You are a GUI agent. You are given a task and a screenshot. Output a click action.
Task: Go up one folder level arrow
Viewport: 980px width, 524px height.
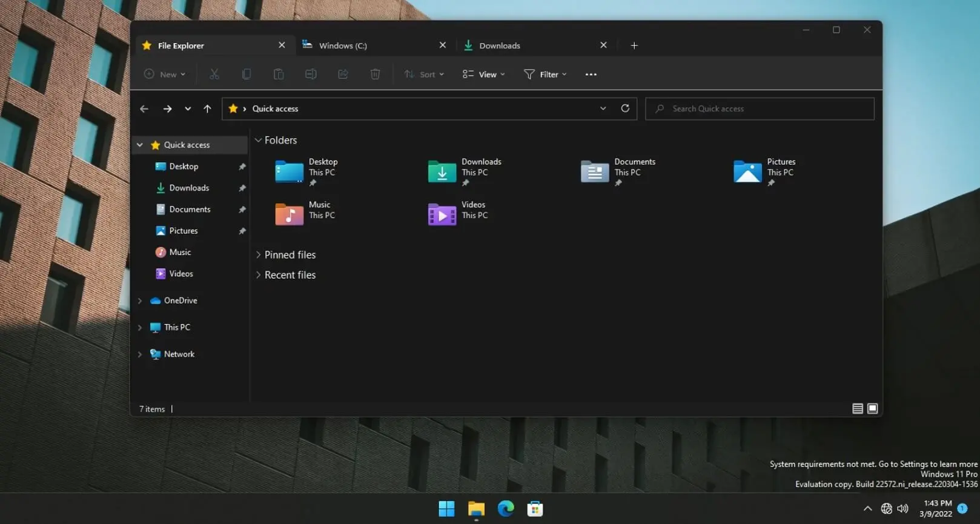pyautogui.click(x=207, y=108)
